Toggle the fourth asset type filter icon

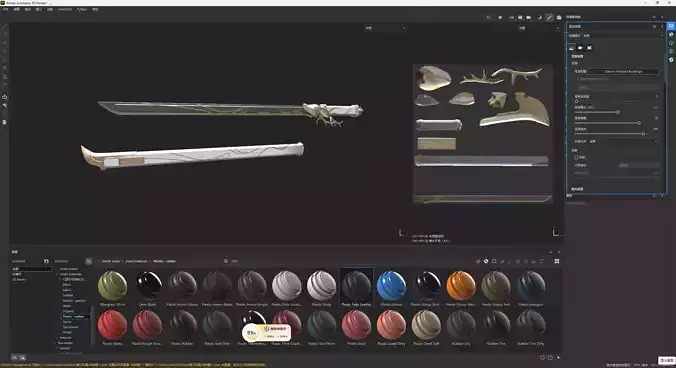pos(502,261)
